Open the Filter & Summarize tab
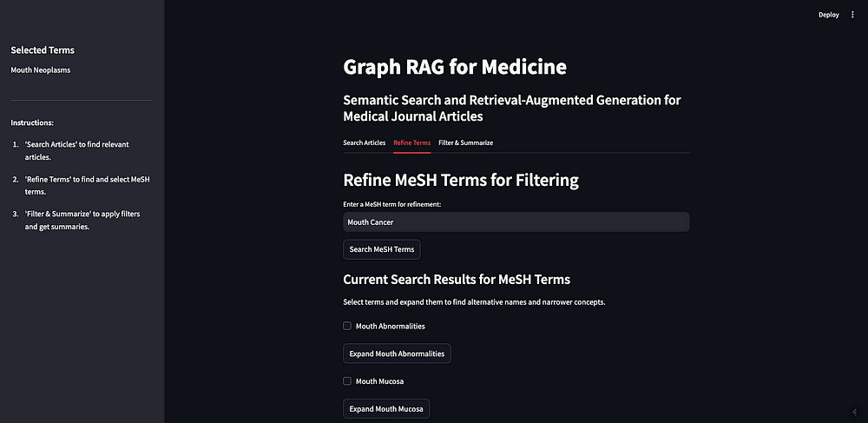Image resolution: width=868 pixels, height=423 pixels. click(x=465, y=142)
